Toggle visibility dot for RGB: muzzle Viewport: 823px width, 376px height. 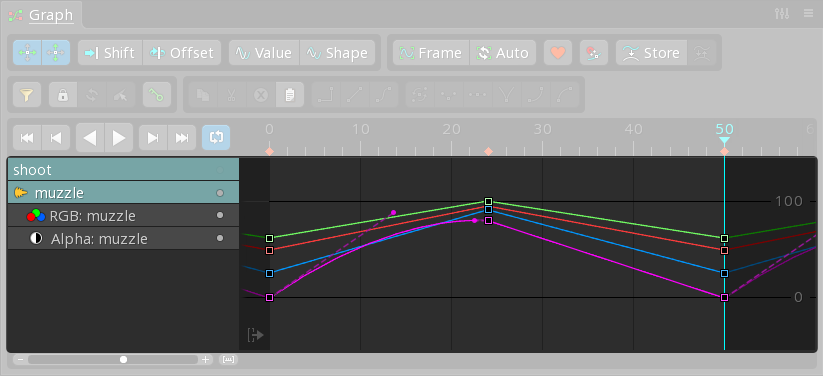(x=220, y=215)
